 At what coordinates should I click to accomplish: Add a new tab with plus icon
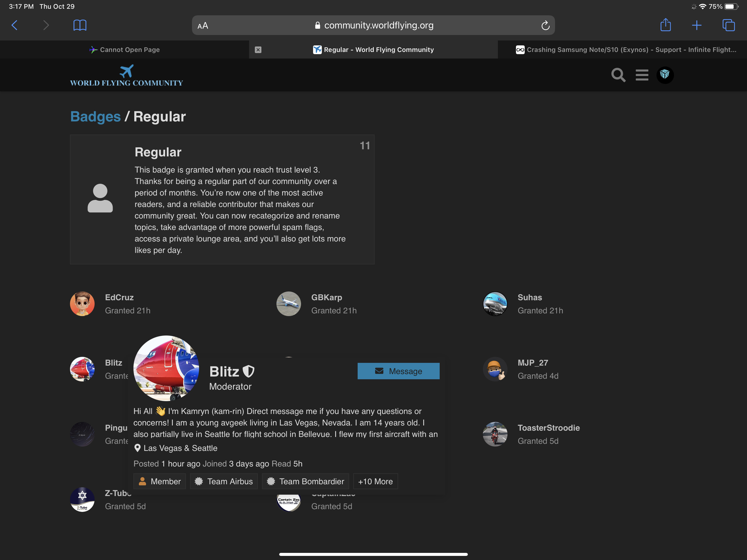tap(696, 25)
